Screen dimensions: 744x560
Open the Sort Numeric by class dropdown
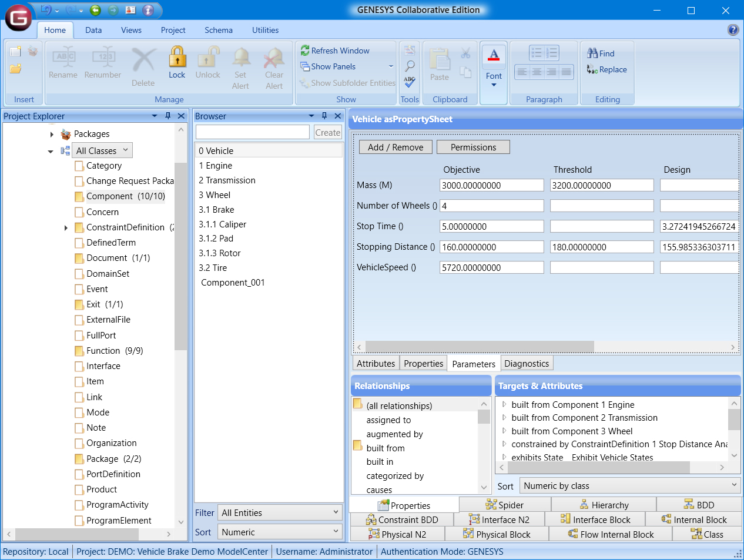tap(630, 486)
